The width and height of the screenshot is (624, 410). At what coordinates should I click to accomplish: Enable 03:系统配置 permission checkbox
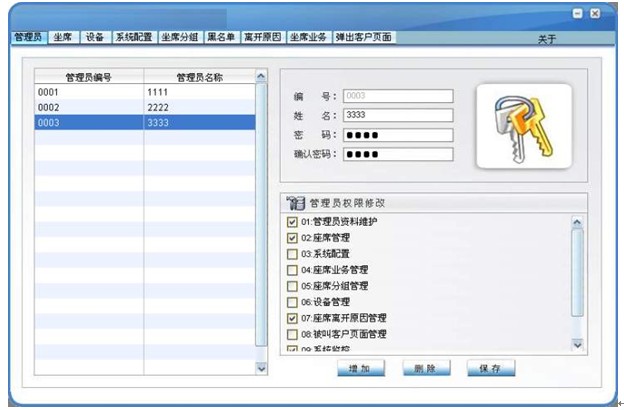tap(293, 254)
